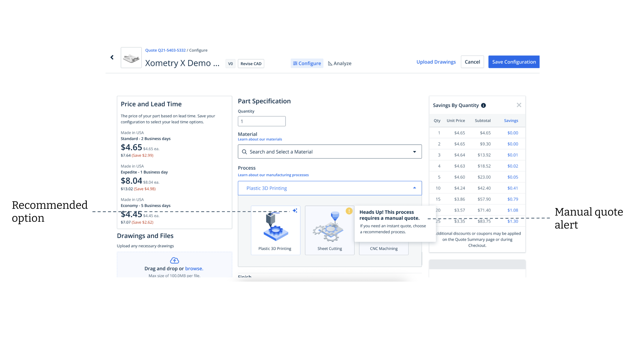The height and width of the screenshot is (353, 644).
Task: Select the Plastic 3D Printing process card
Action: 275,230
